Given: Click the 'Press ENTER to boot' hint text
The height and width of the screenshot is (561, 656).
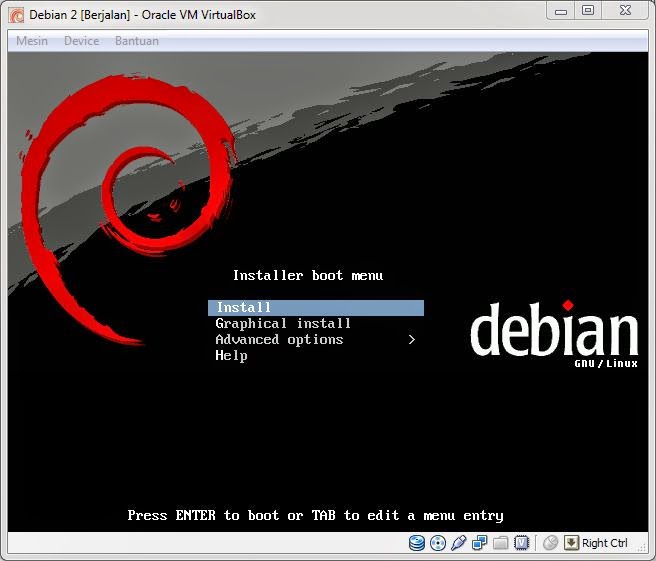Looking at the screenshot, I should [315, 515].
